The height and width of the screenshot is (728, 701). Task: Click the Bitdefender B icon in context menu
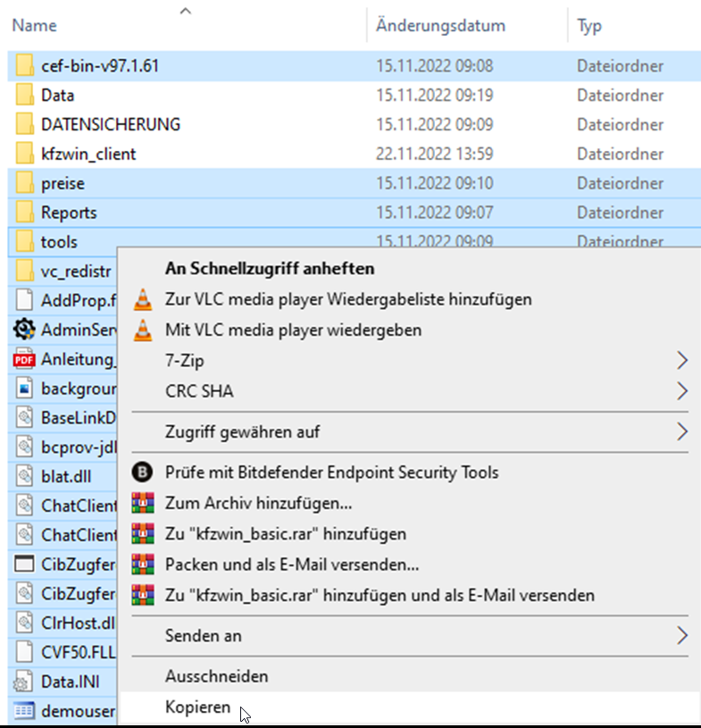[143, 473]
